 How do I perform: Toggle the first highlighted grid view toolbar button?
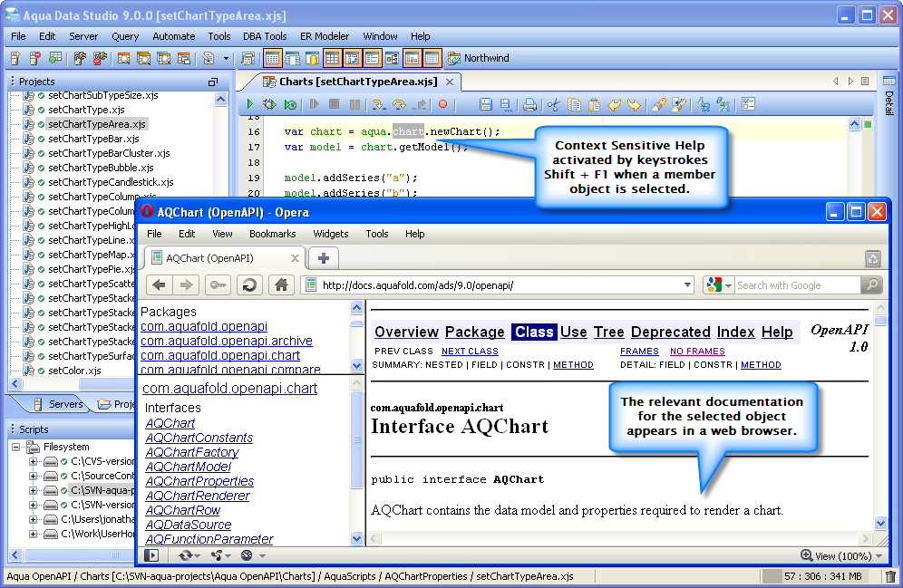click(x=272, y=58)
